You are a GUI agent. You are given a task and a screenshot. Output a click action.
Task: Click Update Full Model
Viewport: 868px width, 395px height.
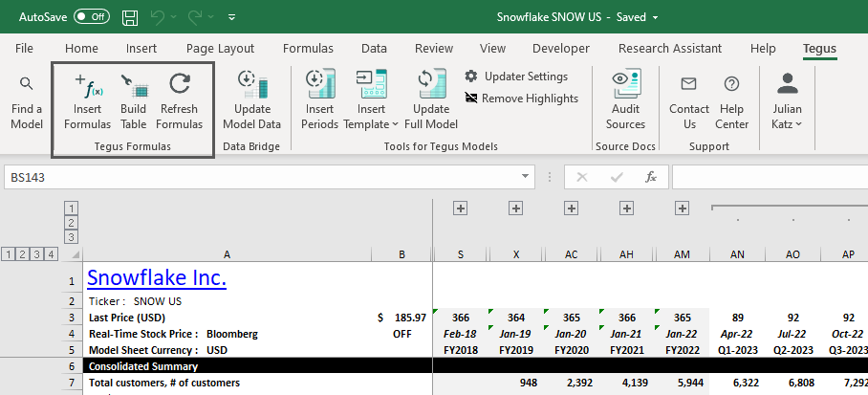pos(431,101)
